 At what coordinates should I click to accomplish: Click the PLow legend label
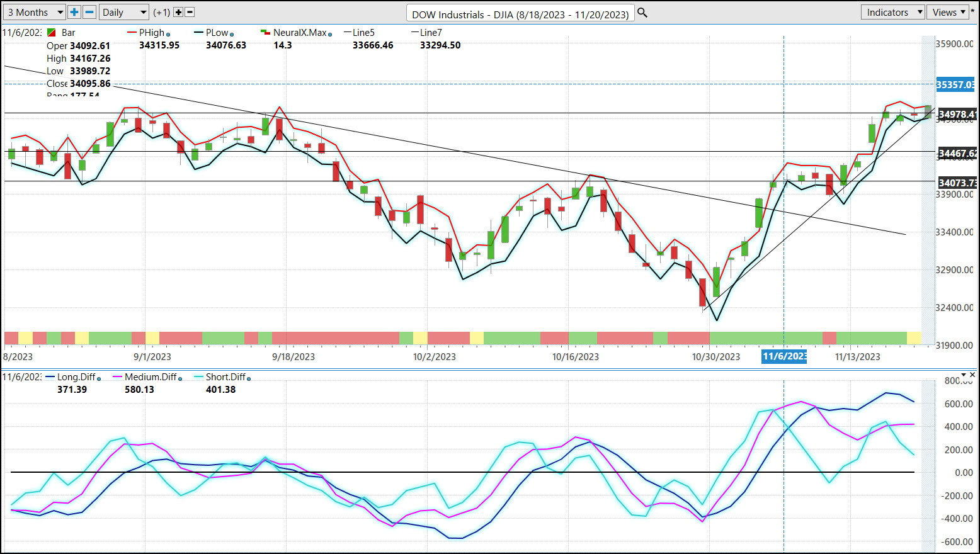point(217,33)
